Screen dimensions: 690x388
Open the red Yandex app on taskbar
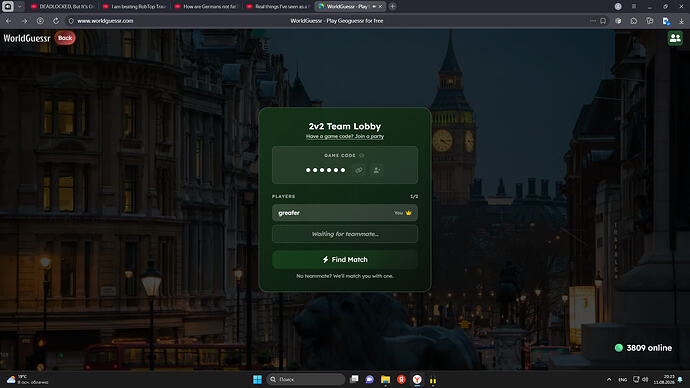coord(401,379)
